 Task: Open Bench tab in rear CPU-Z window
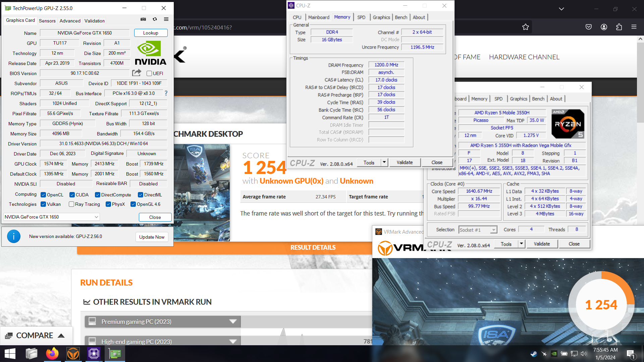coord(538,99)
